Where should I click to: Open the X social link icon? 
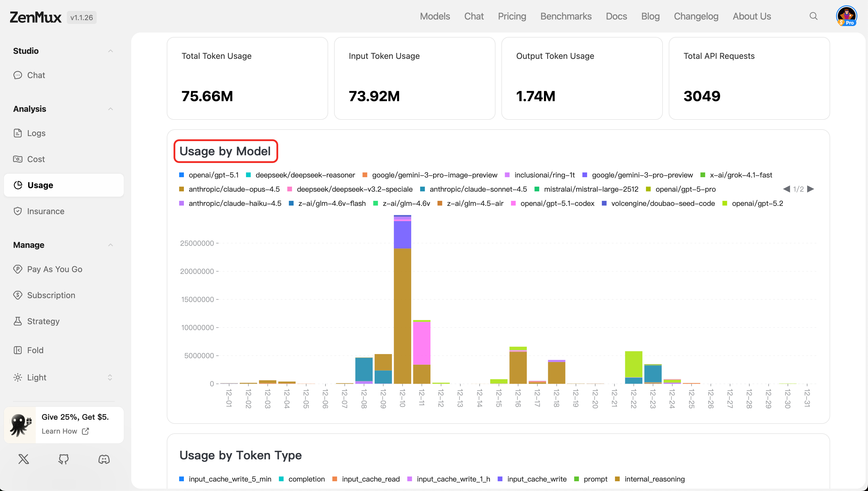point(24,459)
